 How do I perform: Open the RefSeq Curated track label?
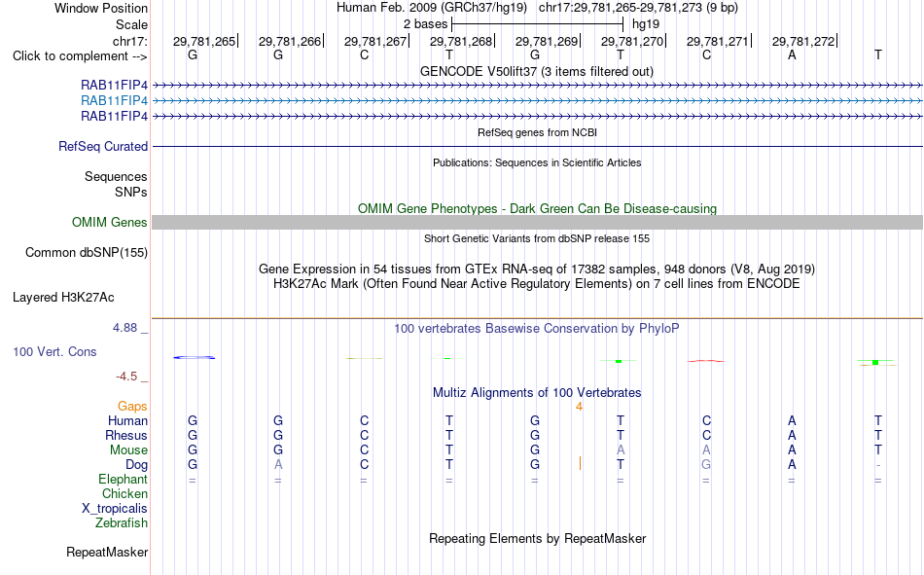coord(103,146)
